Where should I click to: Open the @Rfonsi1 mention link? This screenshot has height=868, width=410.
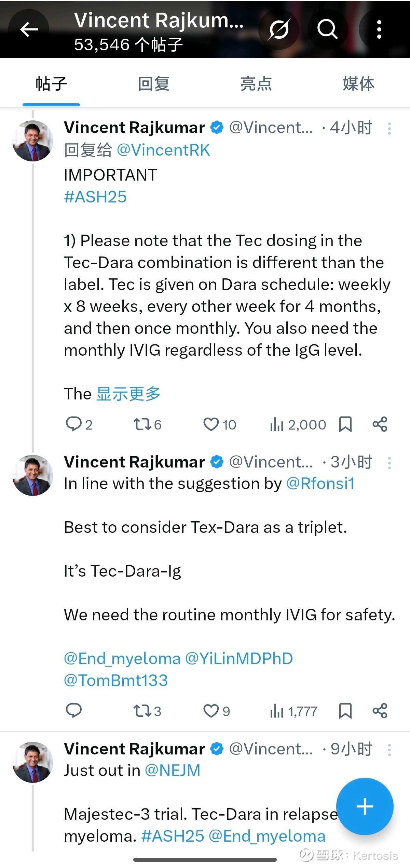pos(320,484)
